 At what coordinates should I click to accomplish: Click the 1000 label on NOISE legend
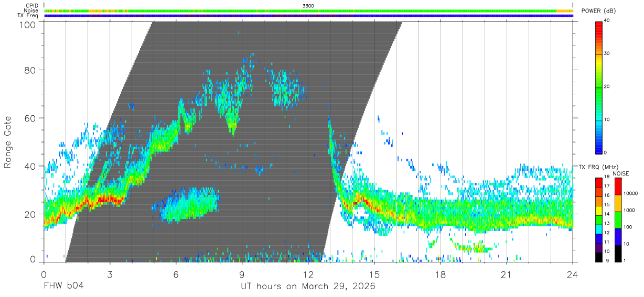coord(629,210)
